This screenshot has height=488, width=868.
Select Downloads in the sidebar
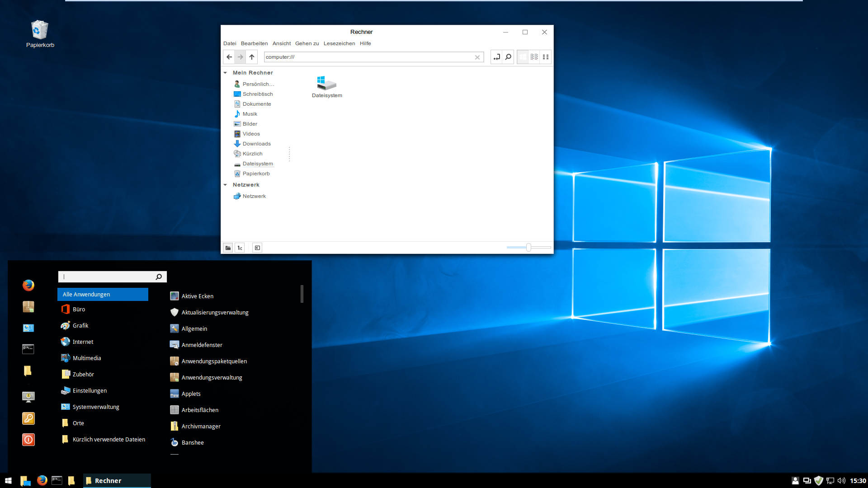click(x=256, y=144)
